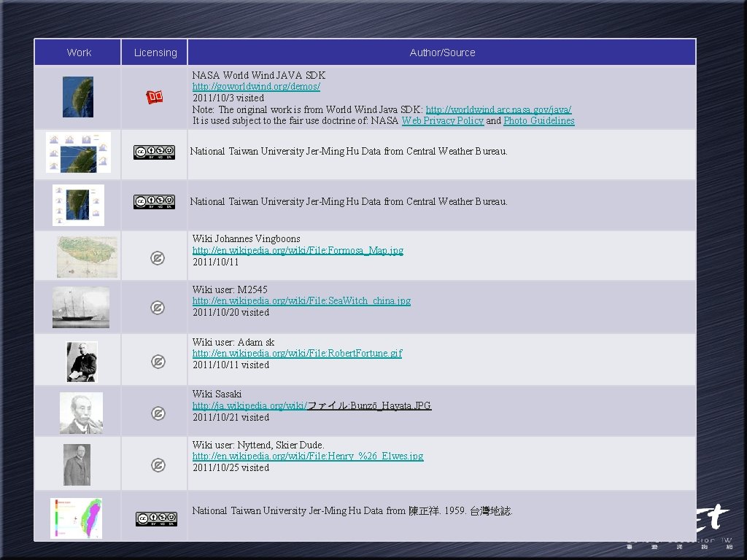Open the Henry_%26_Elwes.jpg Wikipedia link
The width and height of the screenshot is (747, 560).
tap(308, 456)
